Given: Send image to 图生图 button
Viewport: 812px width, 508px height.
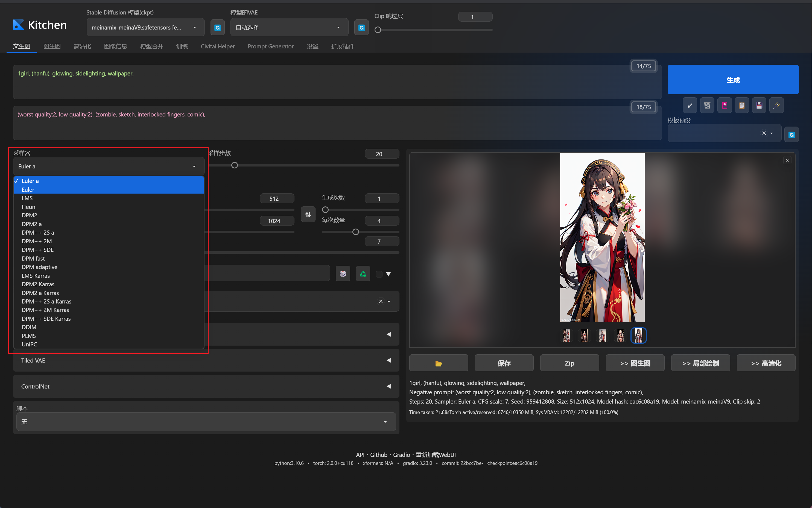Looking at the screenshot, I should tap(635, 363).
